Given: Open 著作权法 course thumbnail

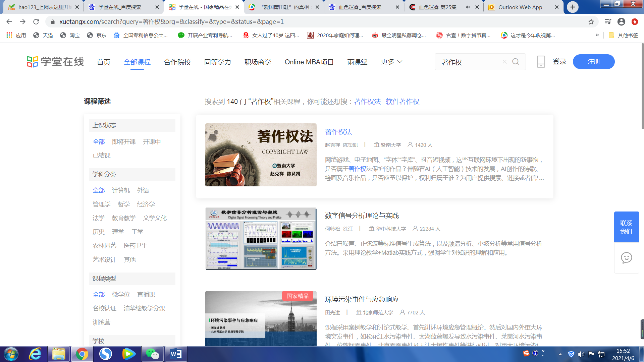Looking at the screenshot, I should click(x=261, y=155).
